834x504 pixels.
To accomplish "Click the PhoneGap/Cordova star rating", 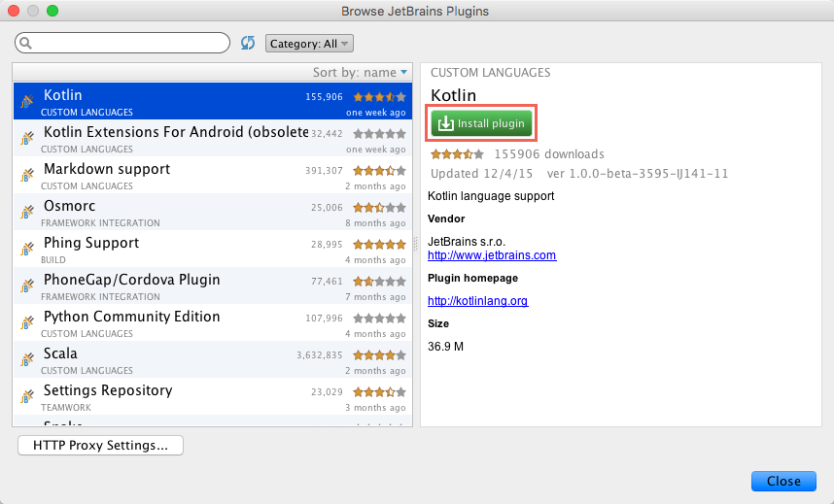I will [x=379, y=282].
